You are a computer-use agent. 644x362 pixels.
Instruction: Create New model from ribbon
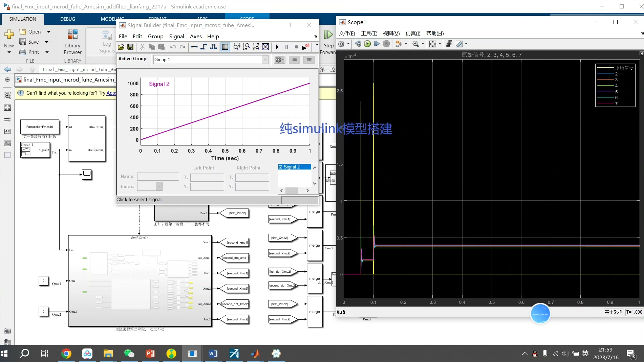(x=9, y=42)
